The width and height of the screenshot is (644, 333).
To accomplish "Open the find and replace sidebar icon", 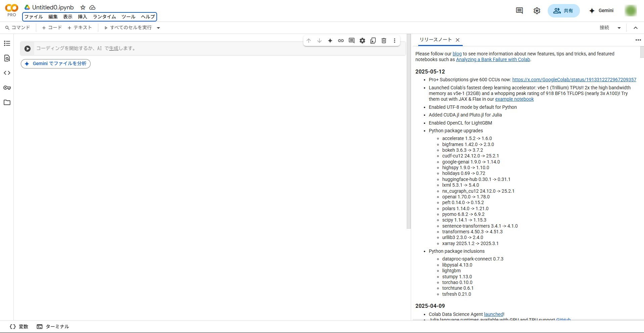I will [x=7, y=58].
